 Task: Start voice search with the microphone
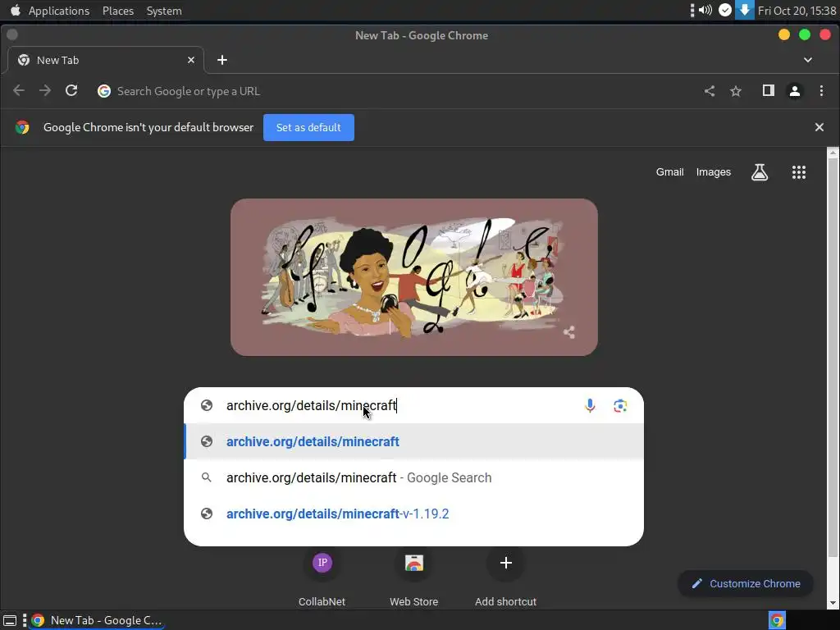click(x=590, y=405)
